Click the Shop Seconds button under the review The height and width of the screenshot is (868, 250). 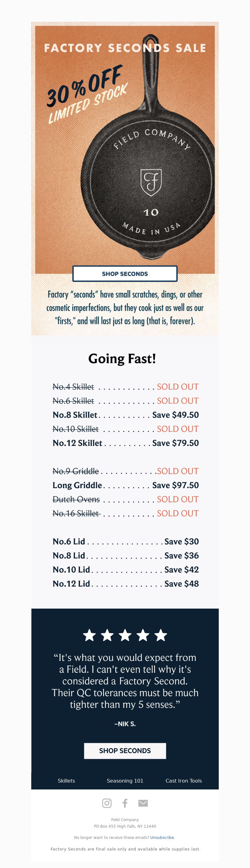tap(125, 751)
